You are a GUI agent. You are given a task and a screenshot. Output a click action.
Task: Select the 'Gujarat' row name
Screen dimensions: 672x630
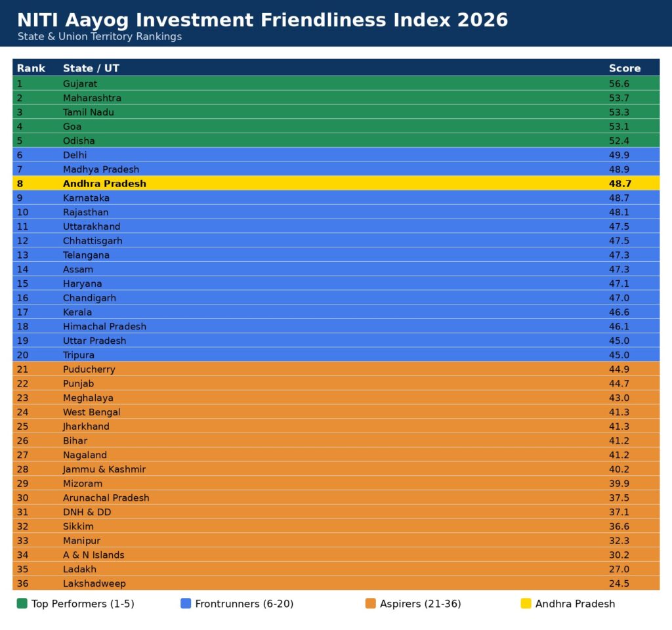[79, 83]
